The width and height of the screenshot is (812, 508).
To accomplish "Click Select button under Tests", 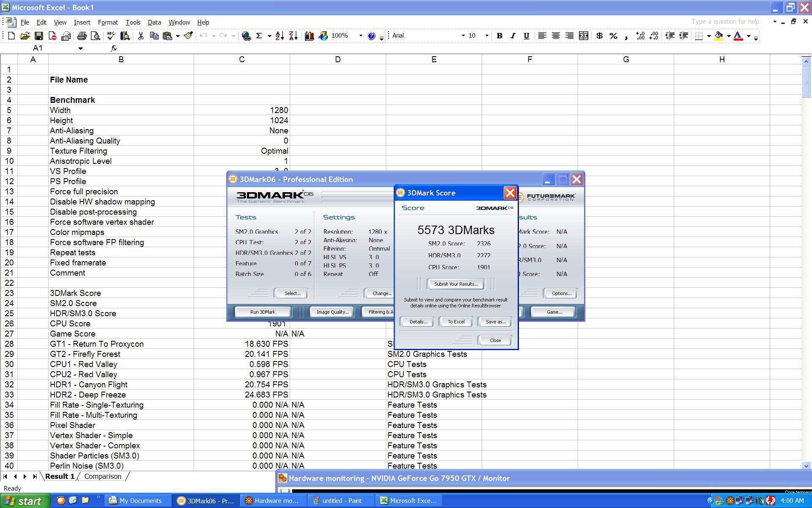I will point(292,293).
